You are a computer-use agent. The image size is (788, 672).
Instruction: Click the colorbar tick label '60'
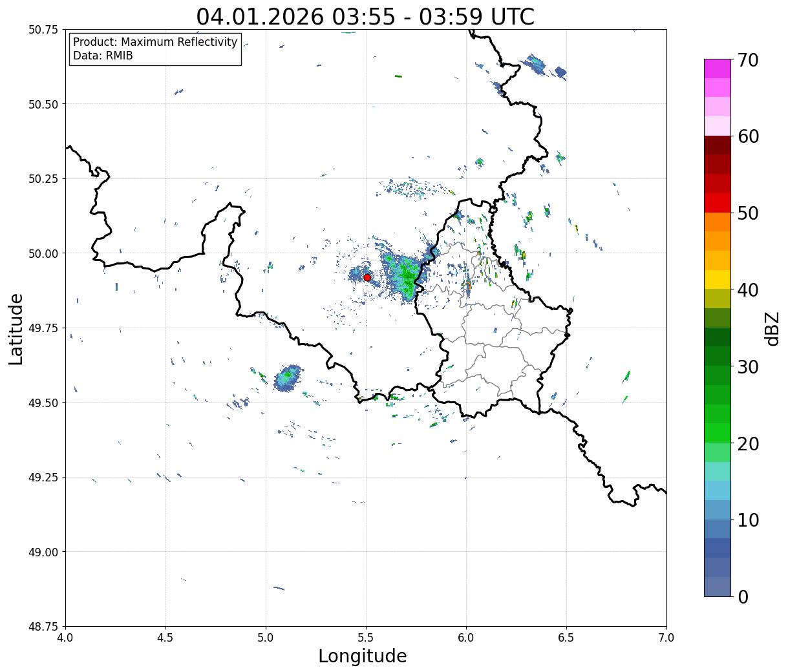(x=748, y=136)
